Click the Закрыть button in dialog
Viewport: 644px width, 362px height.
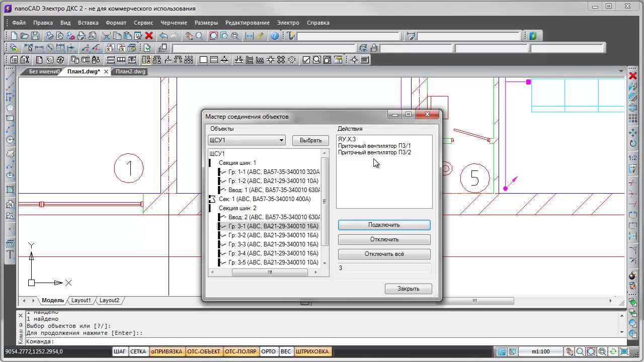click(408, 289)
